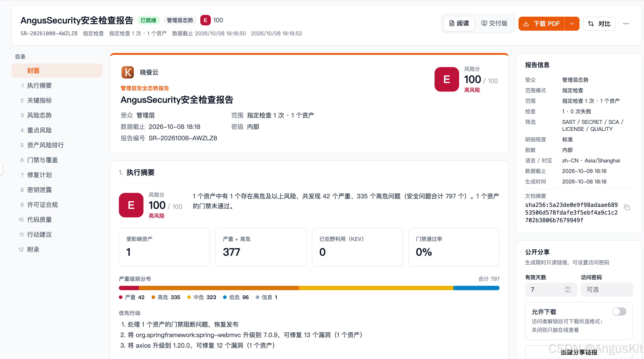Click the cover risk grade E badge
This screenshot has height=359, width=644.
pyautogui.click(x=447, y=79)
